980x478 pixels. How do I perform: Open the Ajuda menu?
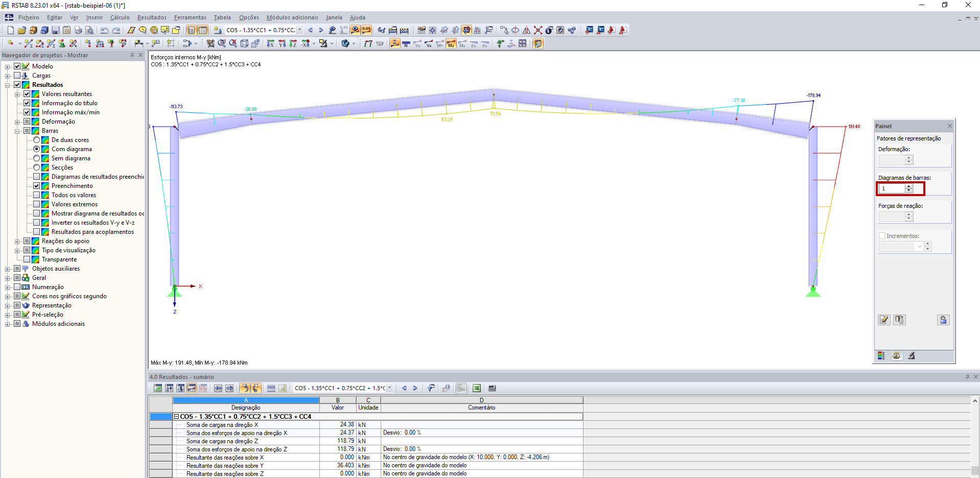coord(358,17)
